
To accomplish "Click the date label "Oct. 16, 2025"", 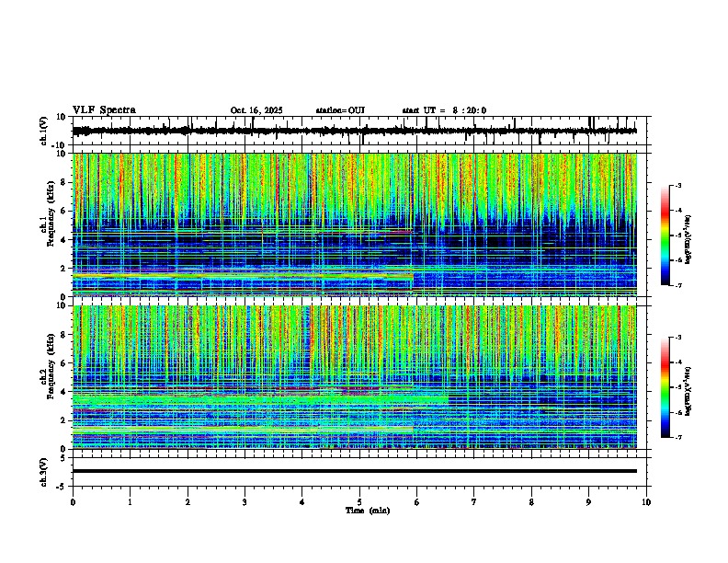I will (x=256, y=110).
